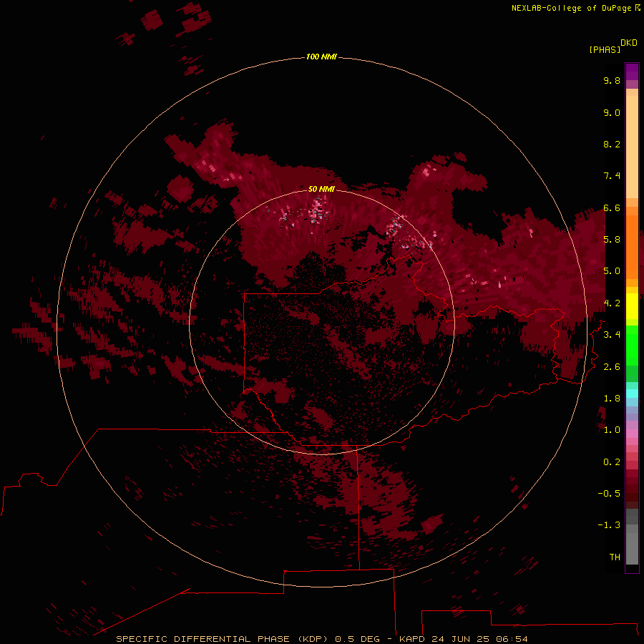Click the bright orange band of the color bar
This screenshot has height=644, width=644.
tap(632, 246)
